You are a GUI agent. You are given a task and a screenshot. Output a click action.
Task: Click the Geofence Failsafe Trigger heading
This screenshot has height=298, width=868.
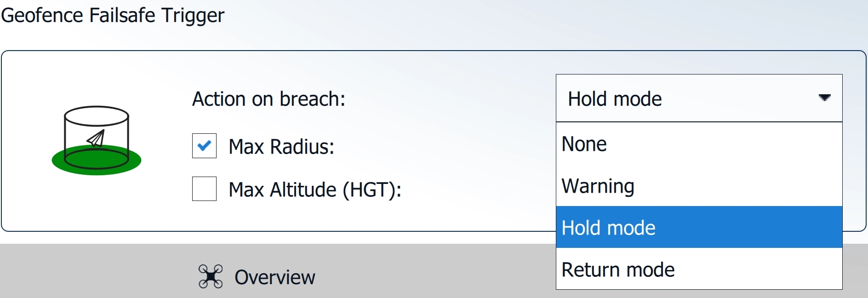(113, 15)
